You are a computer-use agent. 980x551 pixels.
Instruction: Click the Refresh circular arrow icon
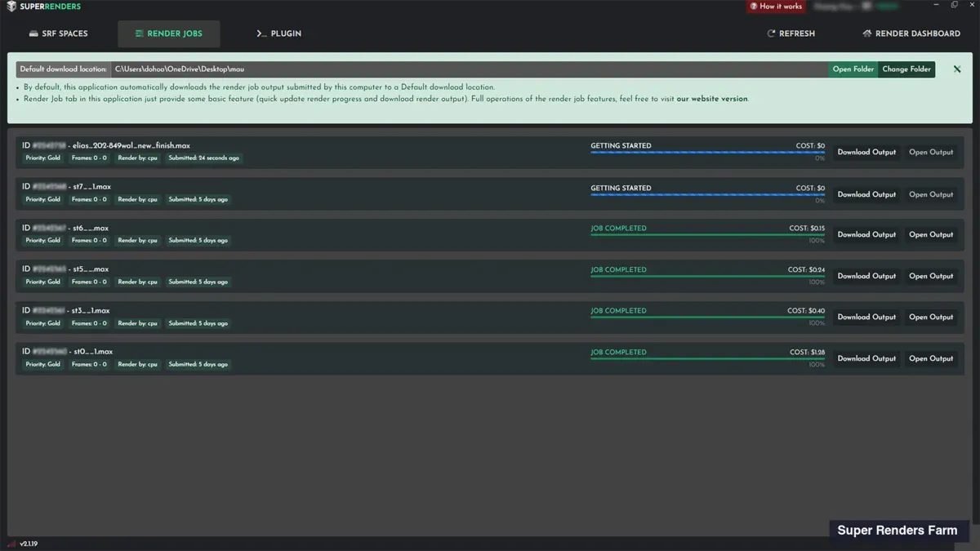[771, 33]
